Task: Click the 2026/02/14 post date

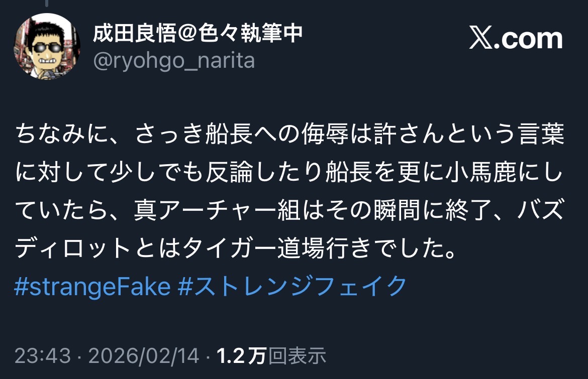Action: [144, 355]
